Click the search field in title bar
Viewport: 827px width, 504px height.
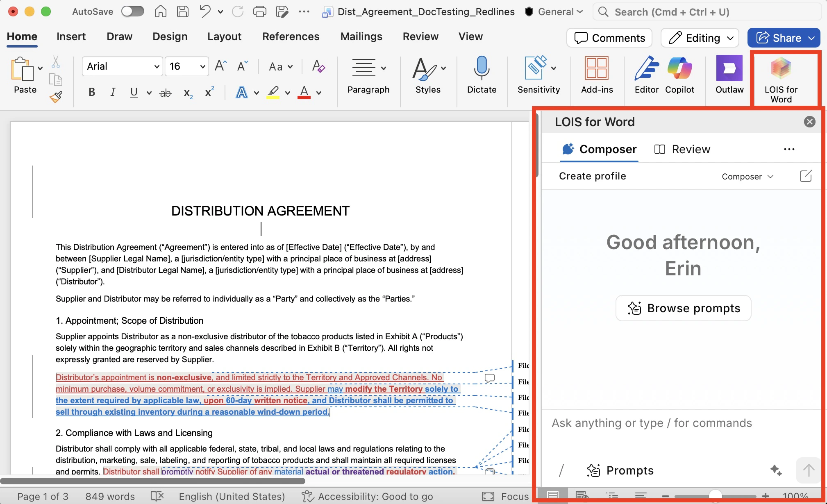[707, 12]
